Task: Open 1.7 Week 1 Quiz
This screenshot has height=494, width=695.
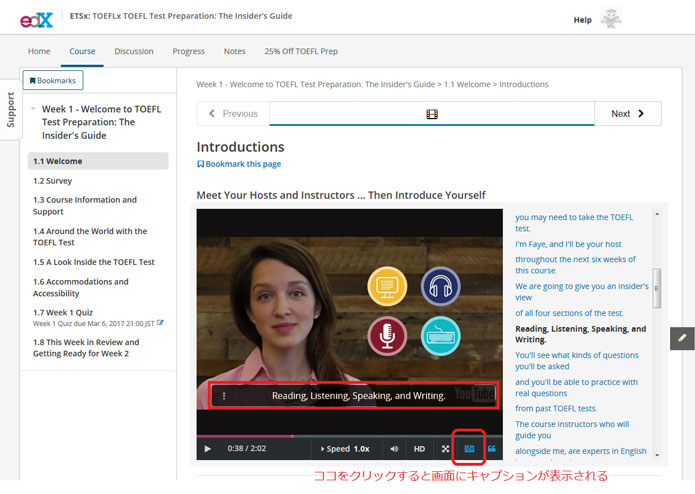Action: point(63,312)
